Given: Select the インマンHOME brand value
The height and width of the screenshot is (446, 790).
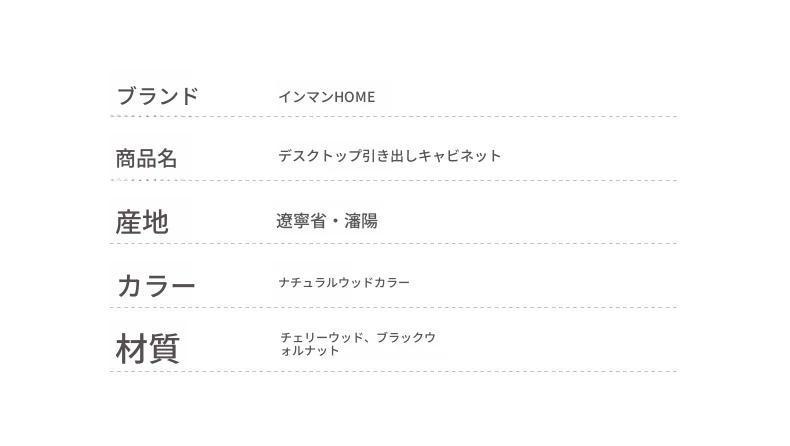Looking at the screenshot, I should pyautogui.click(x=326, y=97).
